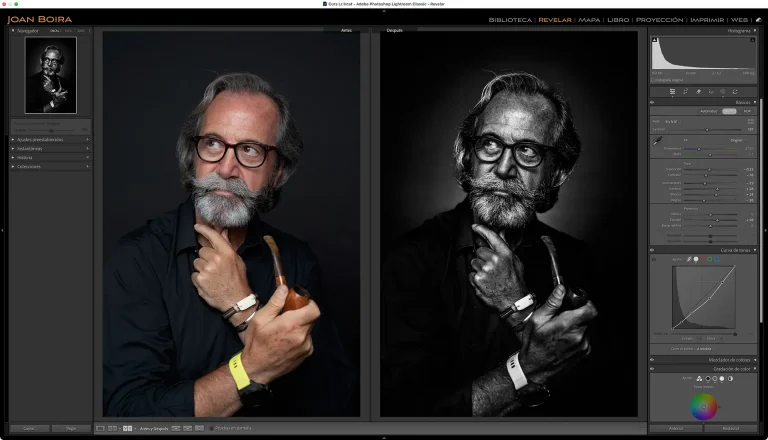Switch to loupe view in toolbar
This screenshot has height=440, width=768.
pyautogui.click(x=100, y=428)
